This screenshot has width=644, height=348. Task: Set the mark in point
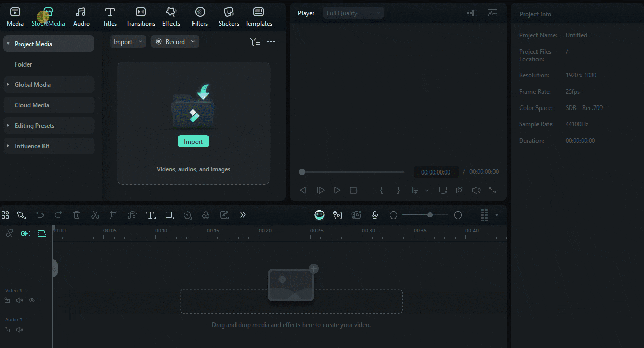tap(381, 190)
